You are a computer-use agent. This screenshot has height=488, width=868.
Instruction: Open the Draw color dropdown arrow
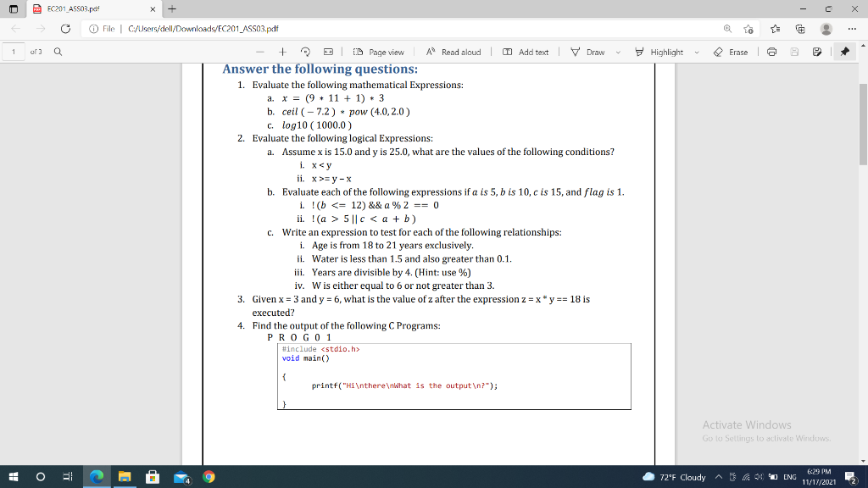pos(618,51)
